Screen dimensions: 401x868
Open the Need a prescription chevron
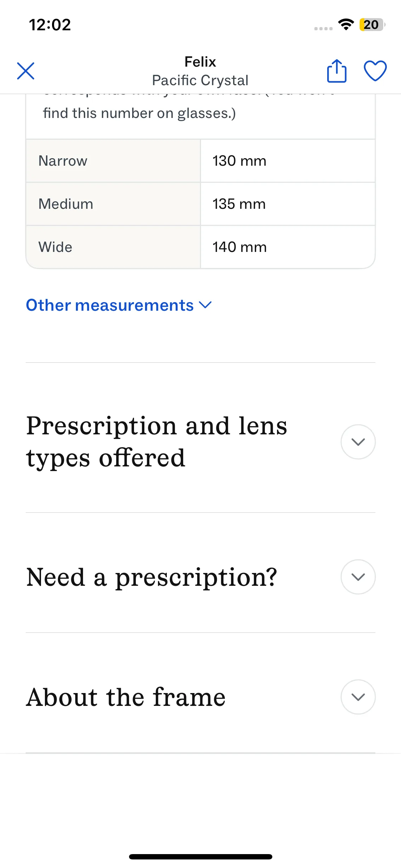coord(358,577)
